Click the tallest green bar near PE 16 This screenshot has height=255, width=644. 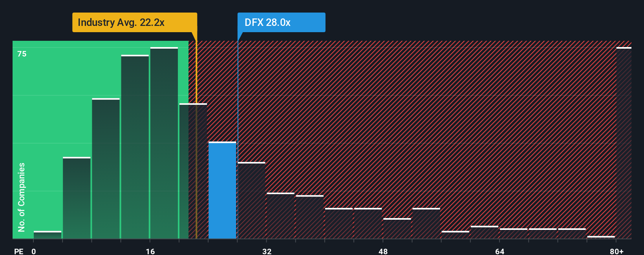tap(164, 143)
